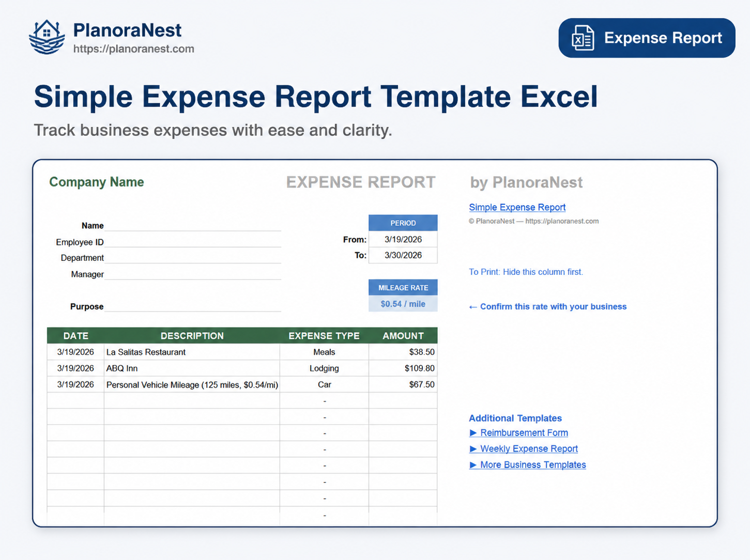Click the Excel icon in Expense Report badge

[x=583, y=38]
